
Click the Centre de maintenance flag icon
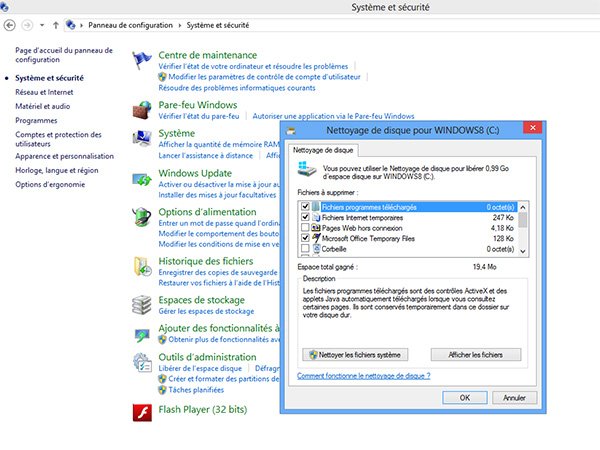click(141, 60)
